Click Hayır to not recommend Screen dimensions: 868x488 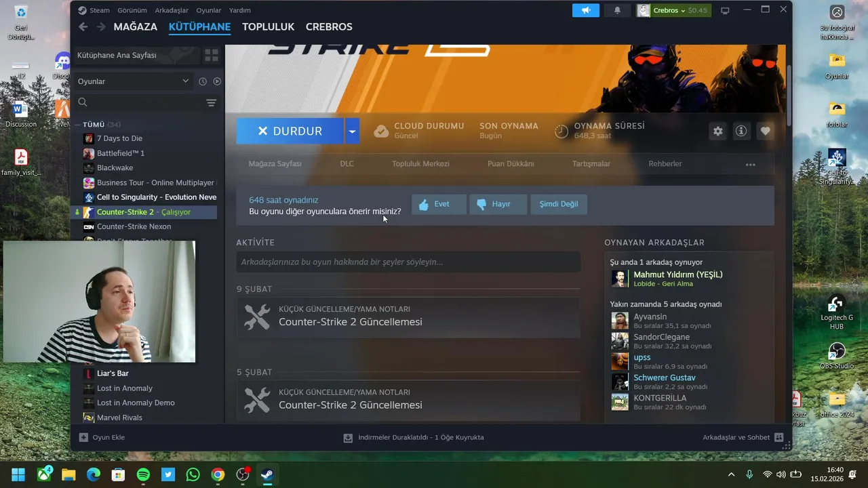coord(498,204)
